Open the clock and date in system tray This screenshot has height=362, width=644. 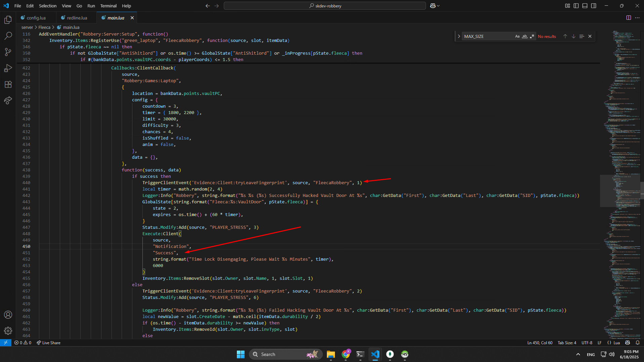(629, 354)
